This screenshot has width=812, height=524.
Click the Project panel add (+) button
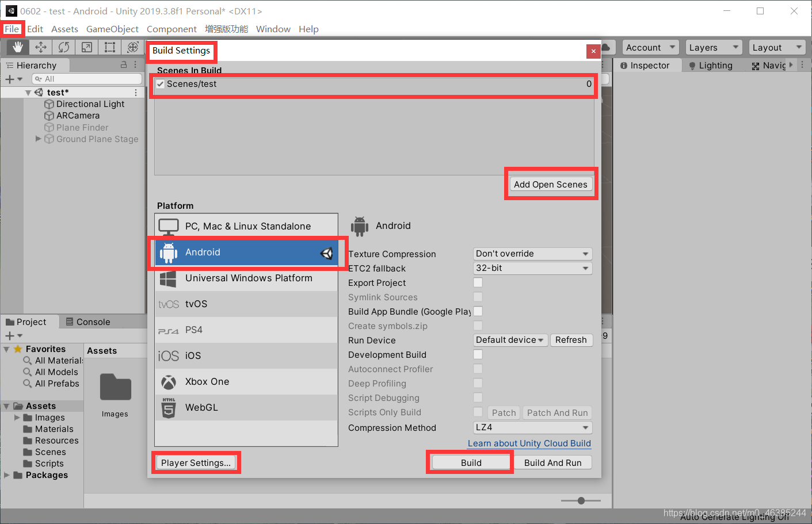[13, 335]
